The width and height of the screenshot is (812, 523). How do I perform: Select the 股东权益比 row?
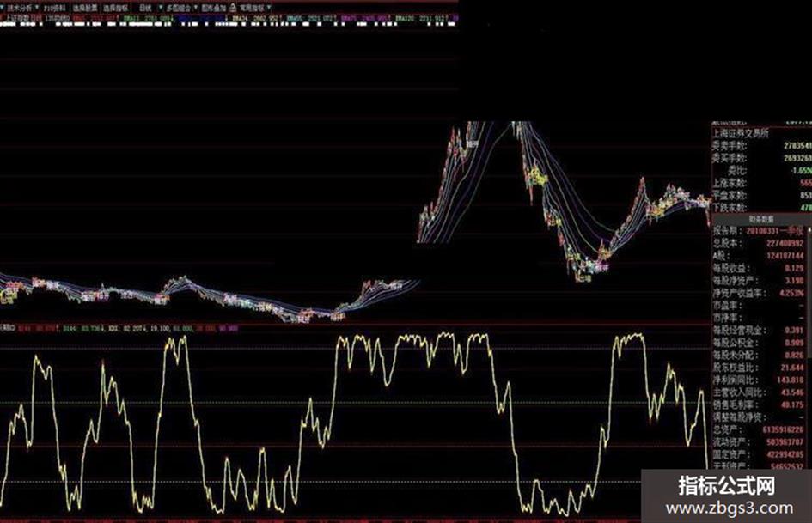pos(759,368)
